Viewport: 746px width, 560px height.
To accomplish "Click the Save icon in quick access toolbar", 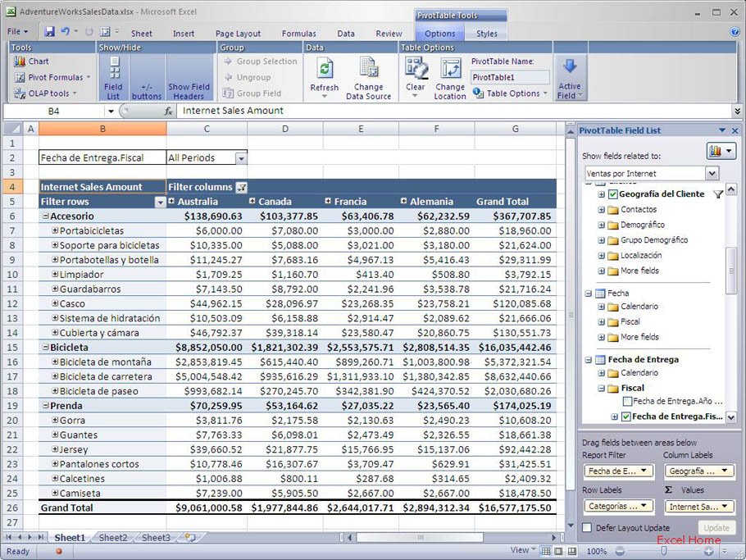I will click(49, 32).
